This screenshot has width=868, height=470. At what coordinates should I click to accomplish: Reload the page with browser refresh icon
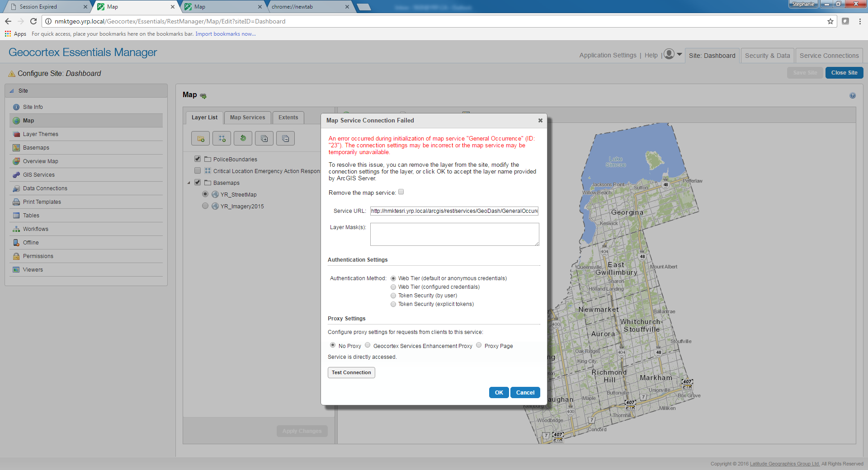click(x=33, y=21)
